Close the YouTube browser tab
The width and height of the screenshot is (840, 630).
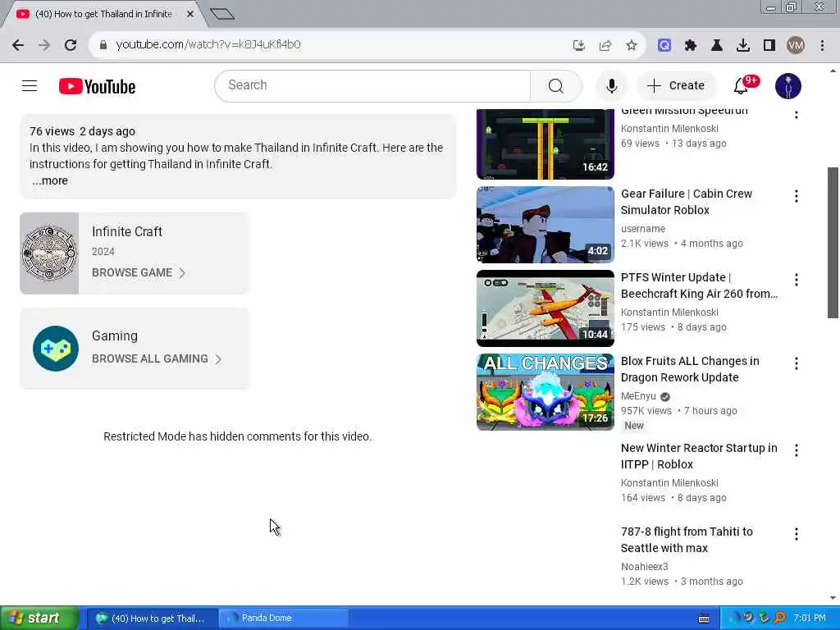[190, 14]
